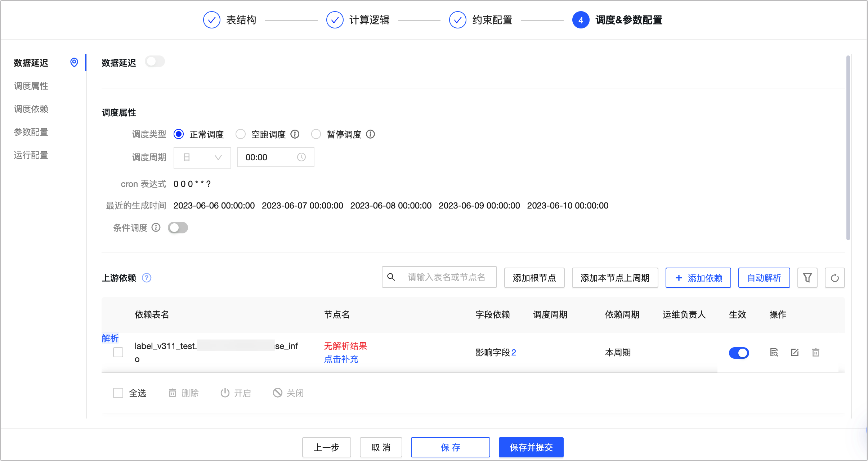
Task: Click the 点击补充 link
Action: pos(341,359)
